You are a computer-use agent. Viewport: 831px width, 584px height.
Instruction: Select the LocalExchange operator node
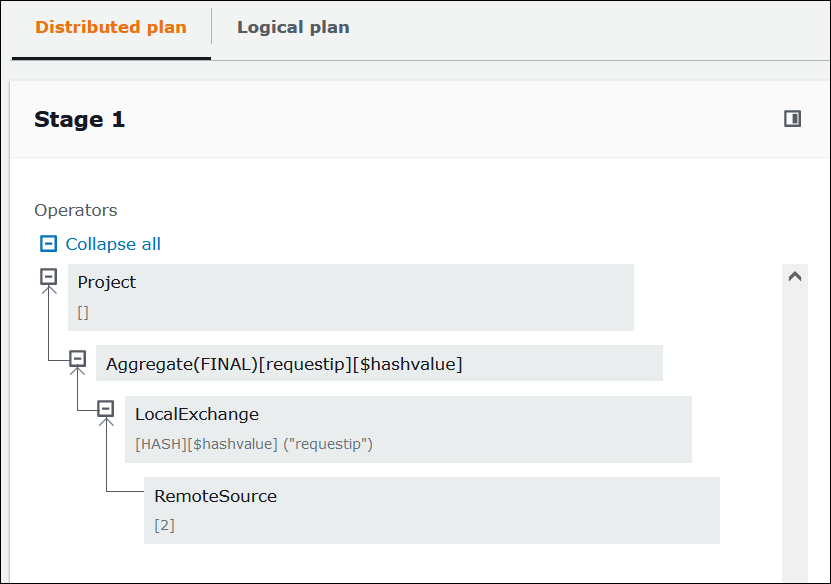tap(410, 428)
